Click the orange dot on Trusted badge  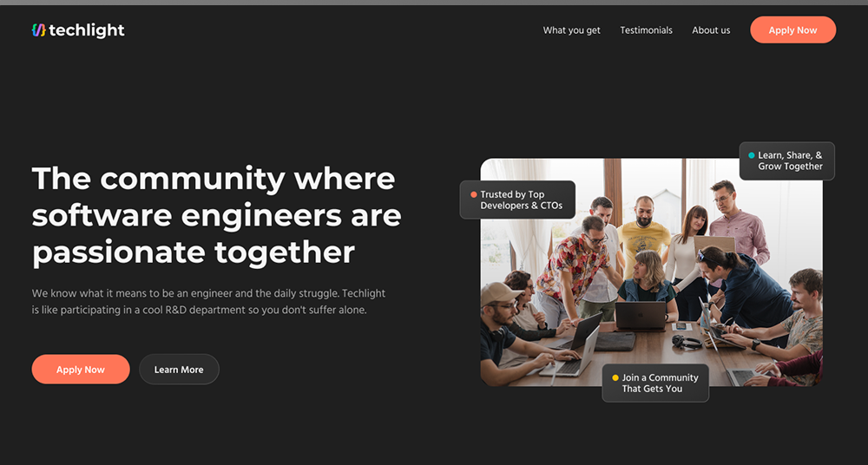473,195
